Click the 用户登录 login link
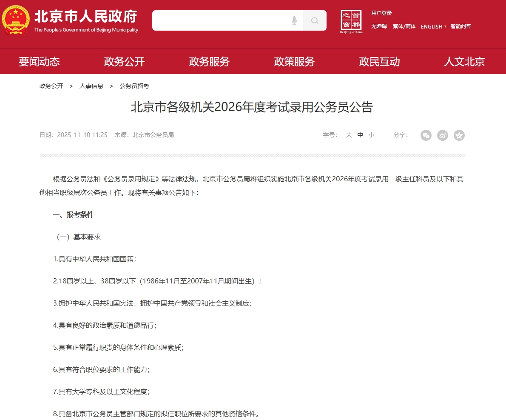Image resolution: width=506 pixels, height=420 pixels. [381, 13]
